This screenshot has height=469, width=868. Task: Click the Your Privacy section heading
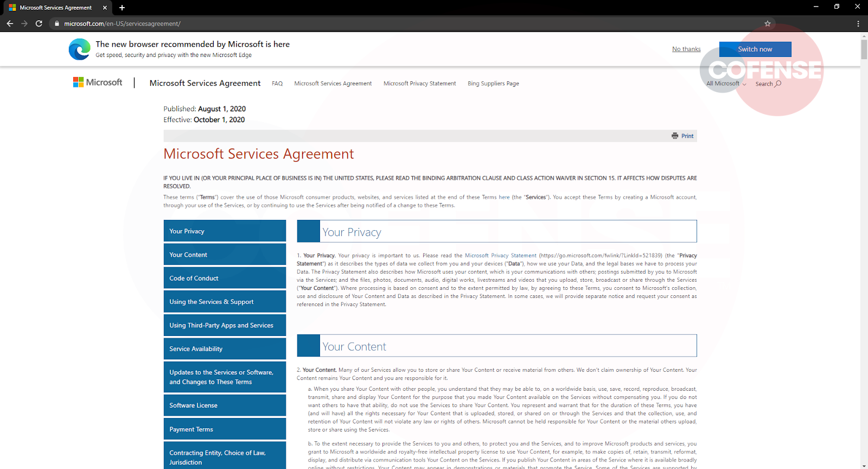pyautogui.click(x=352, y=232)
